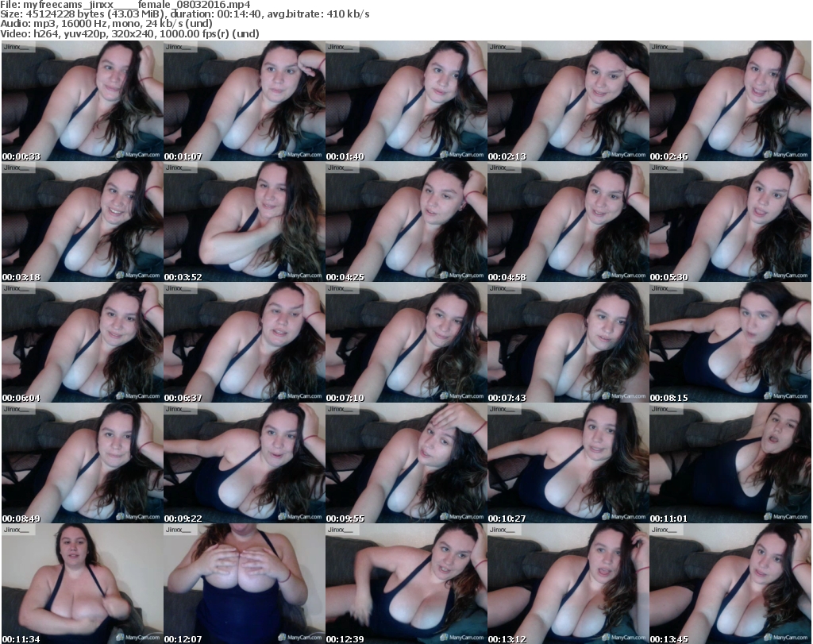Open the thumbnail timestamped 00:00:33
Viewport: 813px width, 644px height.
point(82,101)
